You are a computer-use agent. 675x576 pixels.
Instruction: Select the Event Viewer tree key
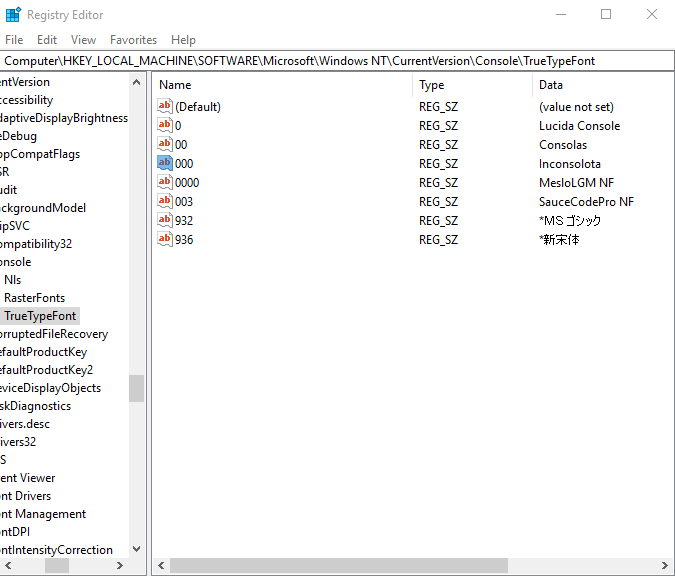(28, 478)
